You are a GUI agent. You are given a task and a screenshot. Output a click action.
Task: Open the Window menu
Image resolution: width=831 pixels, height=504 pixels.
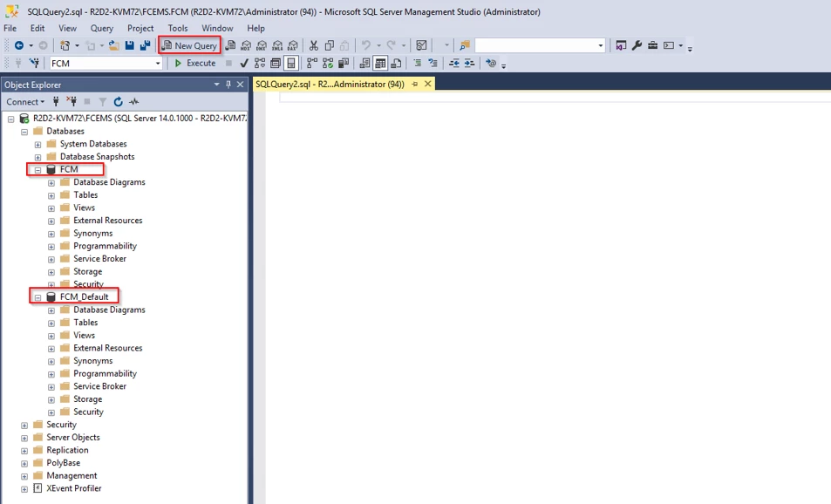click(217, 28)
